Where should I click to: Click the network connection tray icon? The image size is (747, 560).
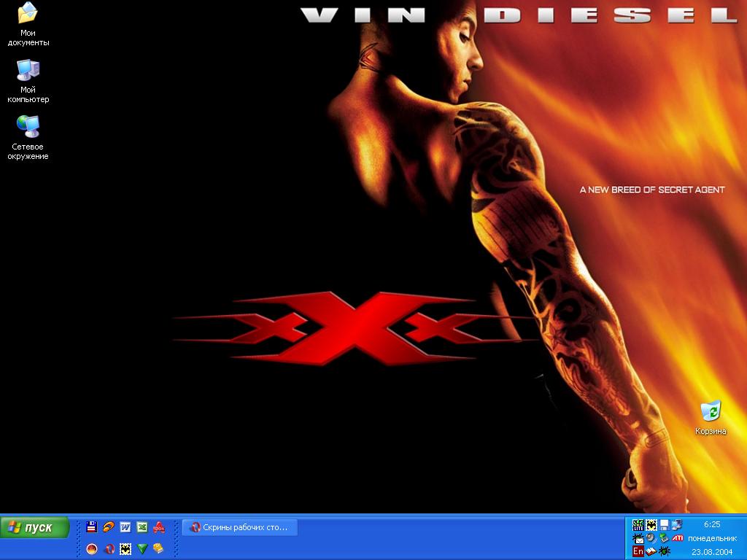coord(676,525)
